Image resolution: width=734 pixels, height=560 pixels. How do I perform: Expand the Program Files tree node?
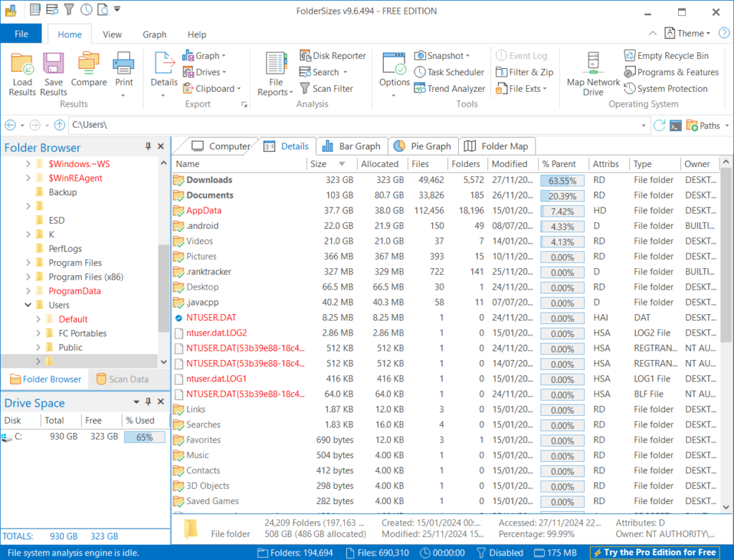pyautogui.click(x=28, y=262)
